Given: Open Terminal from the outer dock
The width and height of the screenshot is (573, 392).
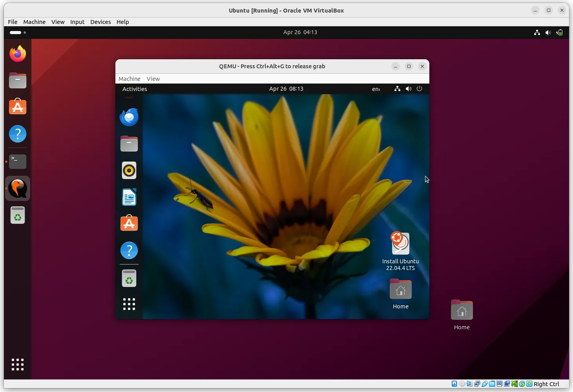Looking at the screenshot, I should (x=18, y=161).
